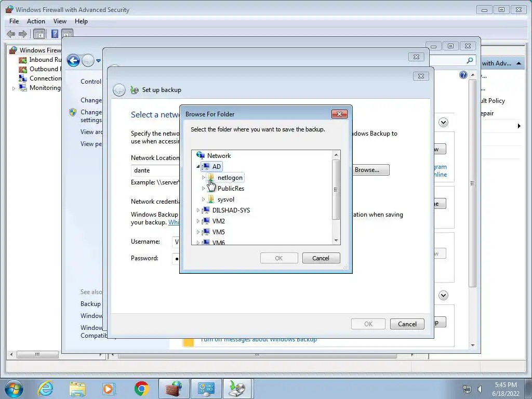The image size is (532, 399).
Task: Click the VM5 computer icon
Action: [206, 232]
